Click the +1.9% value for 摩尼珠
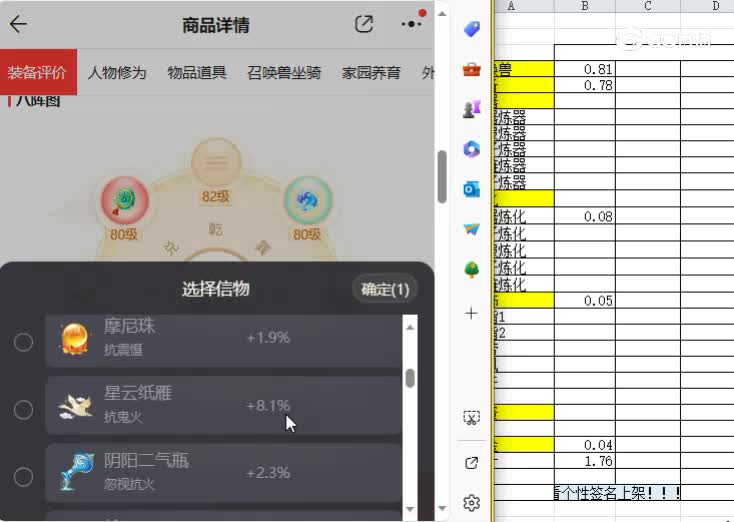The image size is (734, 522). [268, 338]
